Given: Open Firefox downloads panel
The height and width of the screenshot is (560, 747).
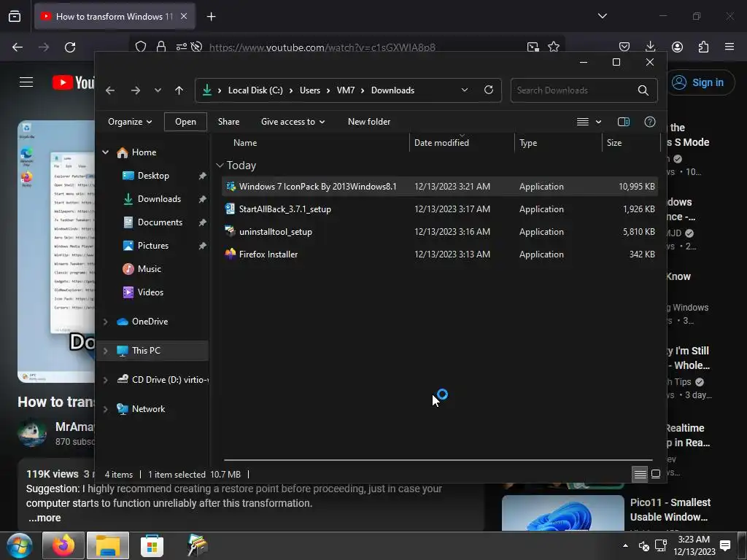Looking at the screenshot, I should coord(650,47).
